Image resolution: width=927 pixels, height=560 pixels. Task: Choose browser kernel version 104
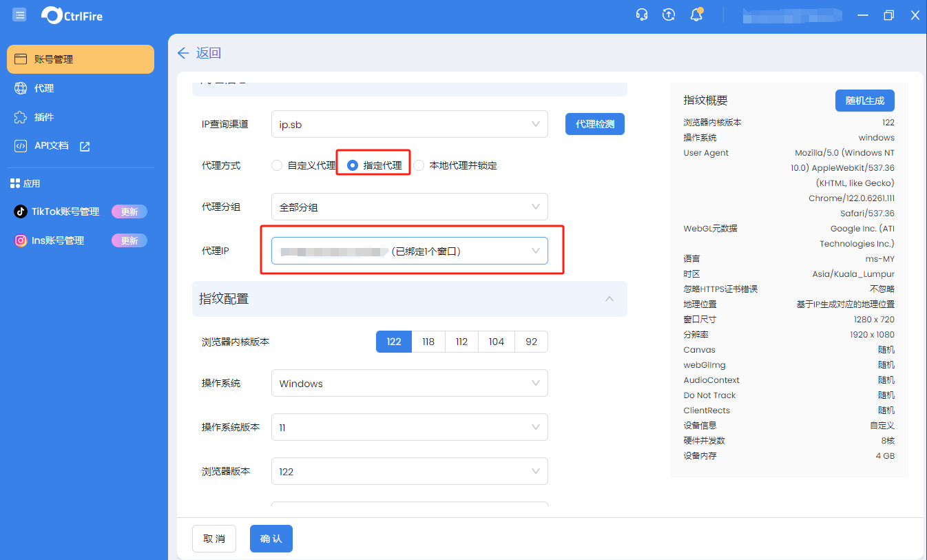[x=497, y=342]
